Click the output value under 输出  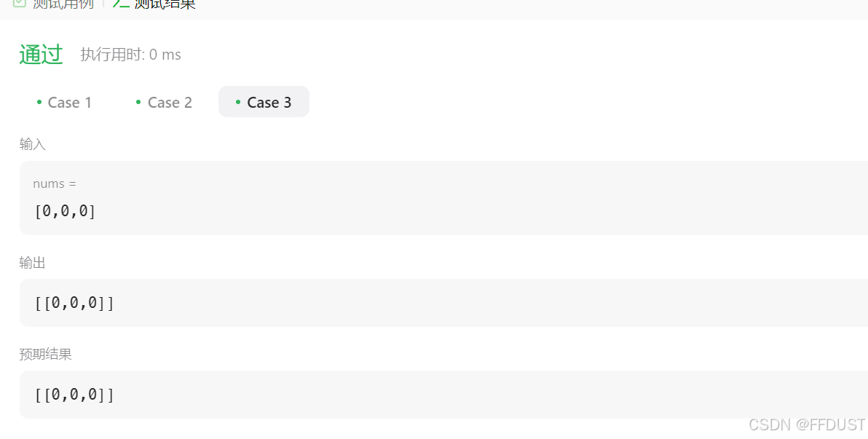(x=74, y=303)
